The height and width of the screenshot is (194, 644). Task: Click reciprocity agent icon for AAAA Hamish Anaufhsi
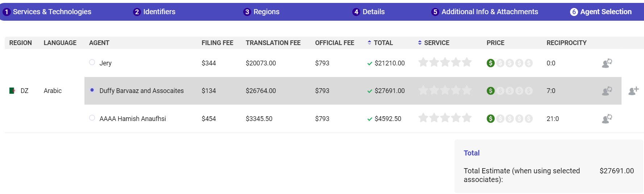pos(607,119)
